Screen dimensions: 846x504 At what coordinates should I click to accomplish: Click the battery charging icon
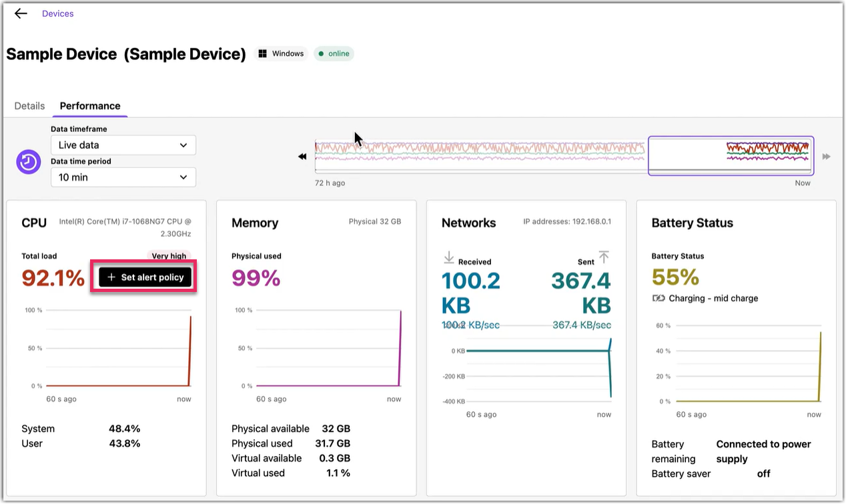(659, 299)
